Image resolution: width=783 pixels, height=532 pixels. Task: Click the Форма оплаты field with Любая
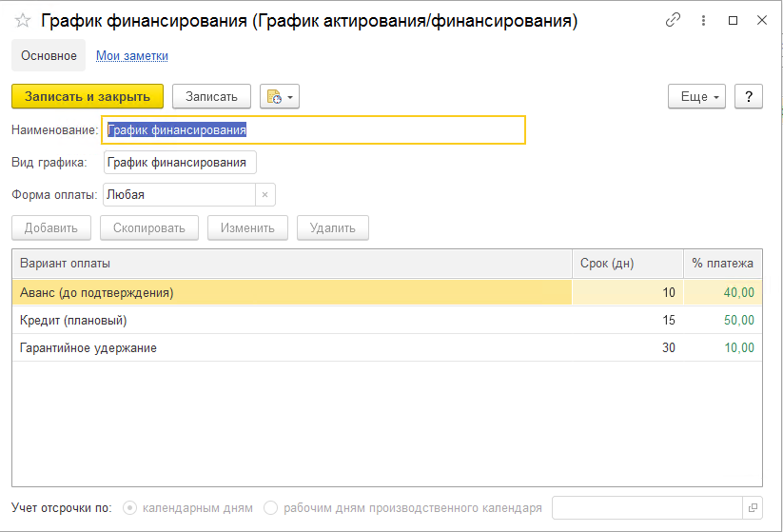(x=179, y=195)
